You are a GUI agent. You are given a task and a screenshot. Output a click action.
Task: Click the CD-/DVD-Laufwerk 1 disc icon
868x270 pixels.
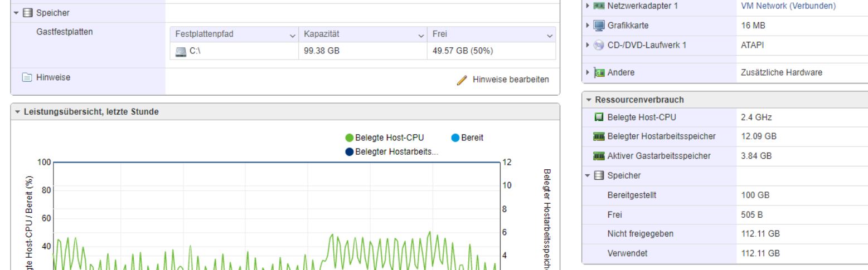598,45
